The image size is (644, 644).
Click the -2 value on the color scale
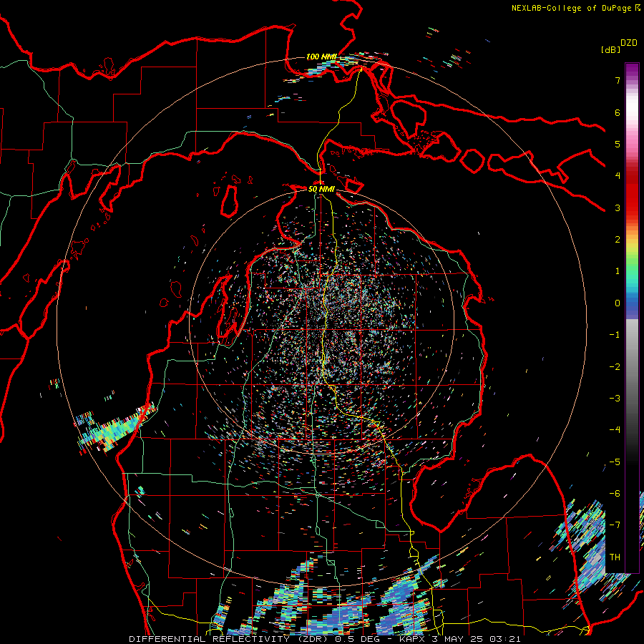coord(615,367)
